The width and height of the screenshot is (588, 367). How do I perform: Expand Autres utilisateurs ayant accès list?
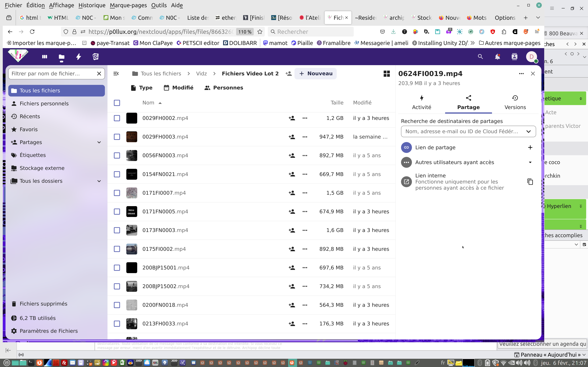[x=530, y=162]
